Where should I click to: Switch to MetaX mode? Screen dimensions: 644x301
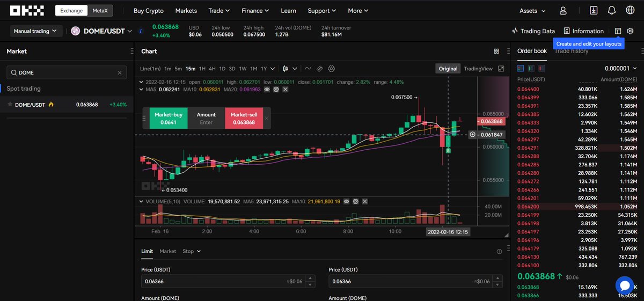(x=100, y=10)
